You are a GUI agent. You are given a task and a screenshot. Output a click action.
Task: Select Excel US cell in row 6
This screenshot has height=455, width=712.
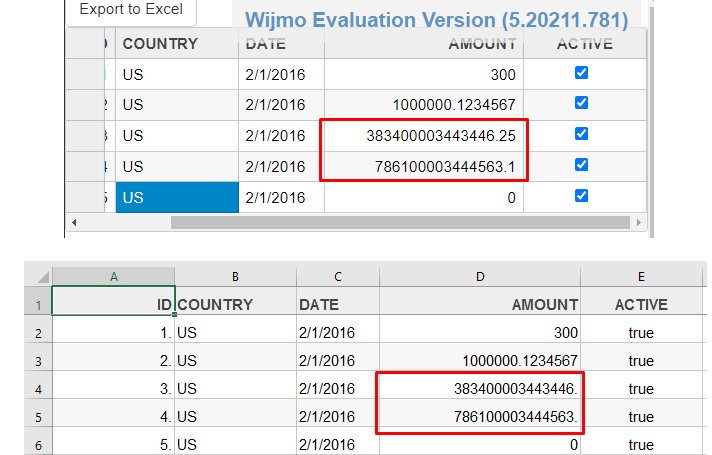[235, 441]
